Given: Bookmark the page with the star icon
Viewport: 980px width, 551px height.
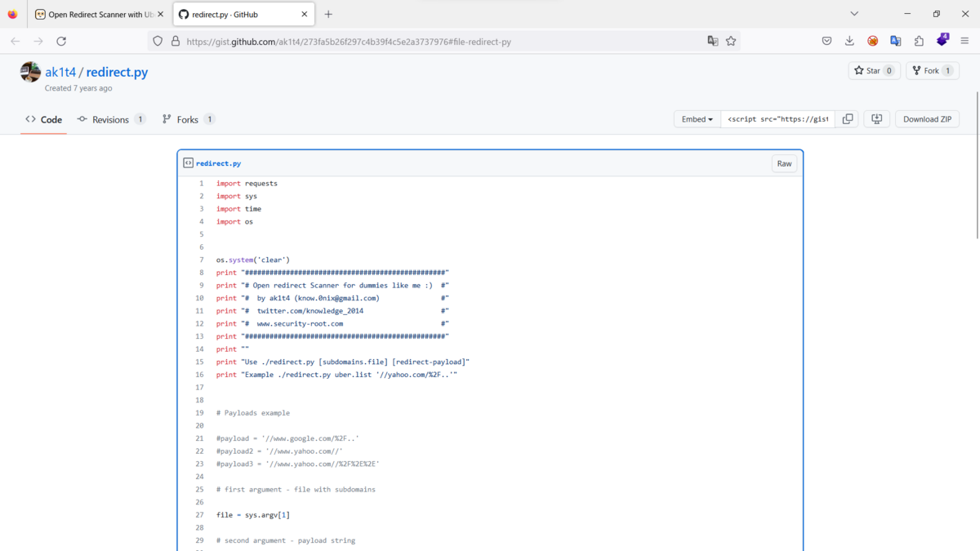Looking at the screenshot, I should (x=731, y=39).
